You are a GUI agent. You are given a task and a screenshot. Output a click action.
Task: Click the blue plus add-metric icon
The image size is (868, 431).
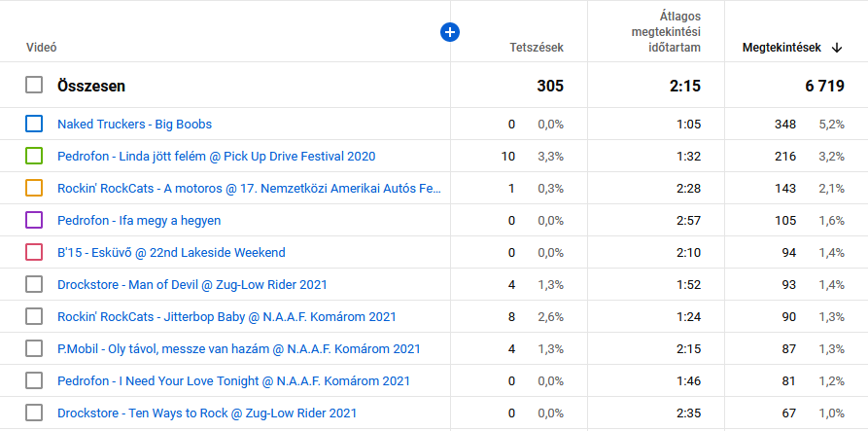[x=449, y=32]
